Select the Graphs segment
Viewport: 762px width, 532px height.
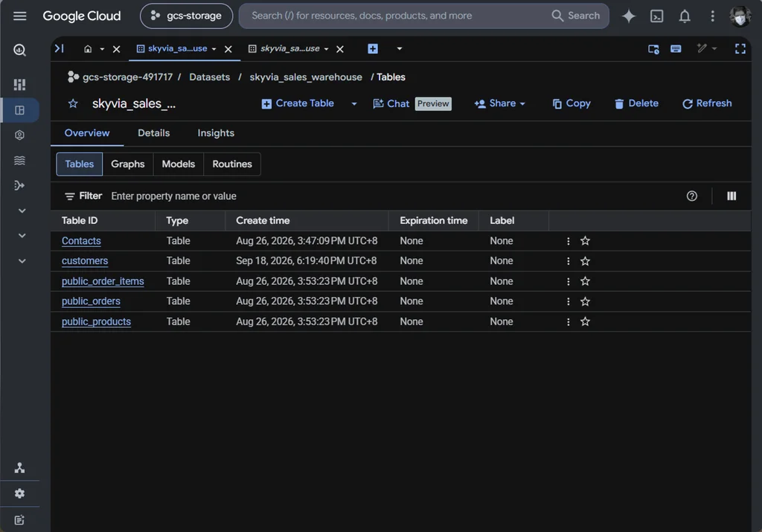tap(128, 164)
